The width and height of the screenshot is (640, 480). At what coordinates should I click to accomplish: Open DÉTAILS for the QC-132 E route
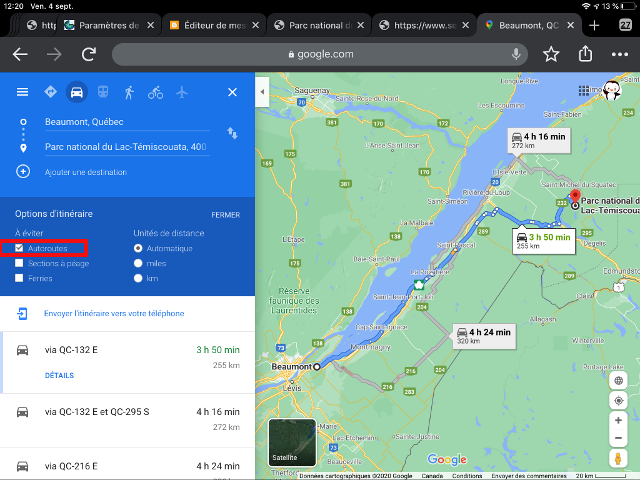(59, 375)
